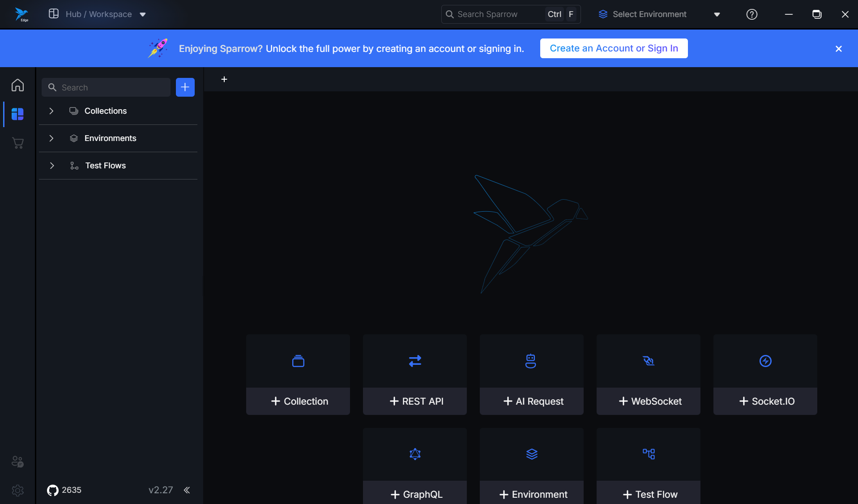The height and width of the screenshot is (504, 858).
Task: Open a new tab with plus
Action: coord(224,79)
